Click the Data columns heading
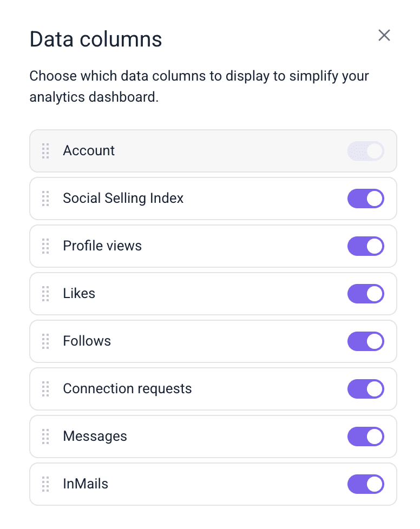Image resolution: width=420 pixels, height=529 pixels. coord(96,39)
